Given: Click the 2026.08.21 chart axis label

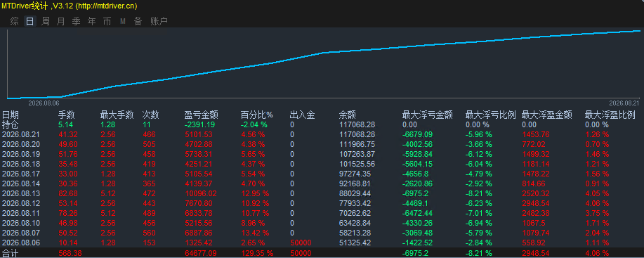Looking at the screenshot, I should 624,103.
